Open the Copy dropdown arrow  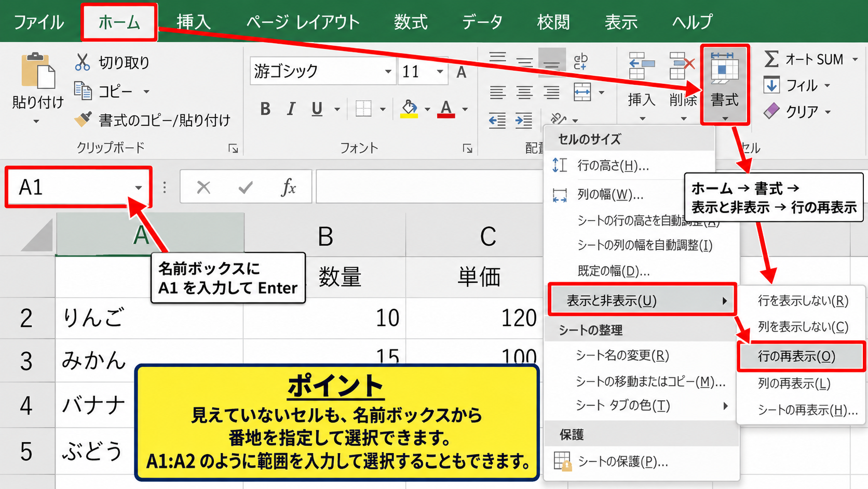click(x=146, y=91)
